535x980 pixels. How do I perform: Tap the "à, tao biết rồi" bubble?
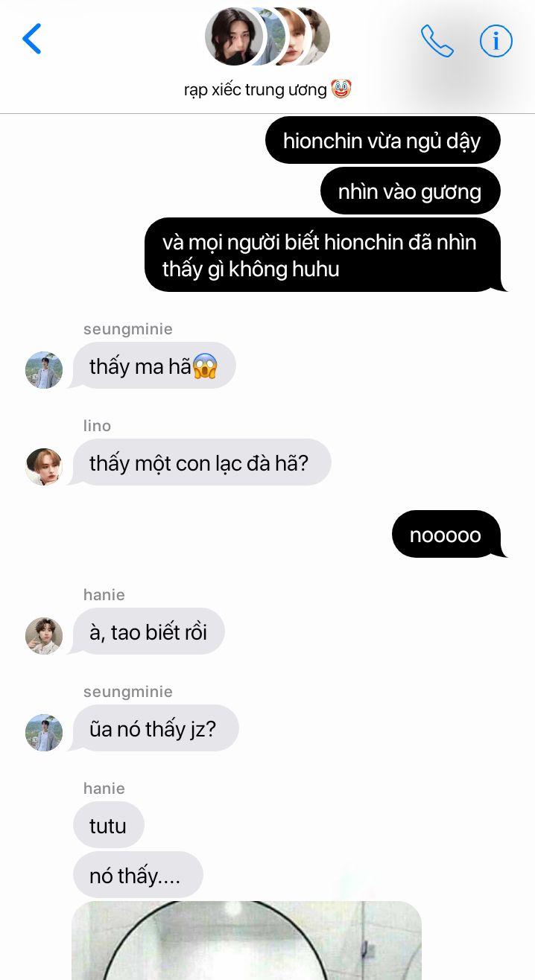[x=148, y=631]
